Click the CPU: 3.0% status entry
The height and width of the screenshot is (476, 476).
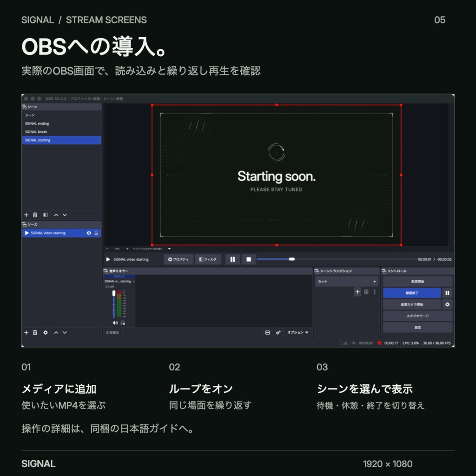pyautogui.click(x=410, y=343)
